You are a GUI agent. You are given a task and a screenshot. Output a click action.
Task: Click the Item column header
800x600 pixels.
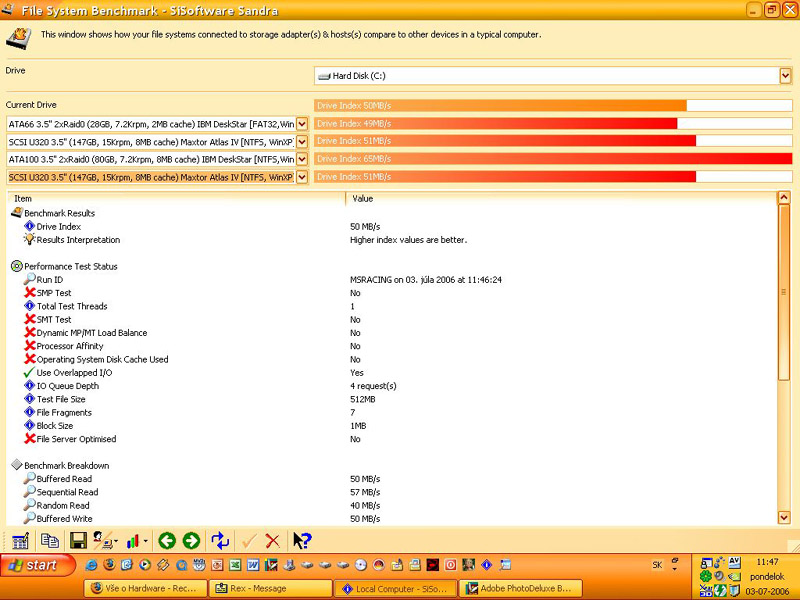tap(177, 198)
